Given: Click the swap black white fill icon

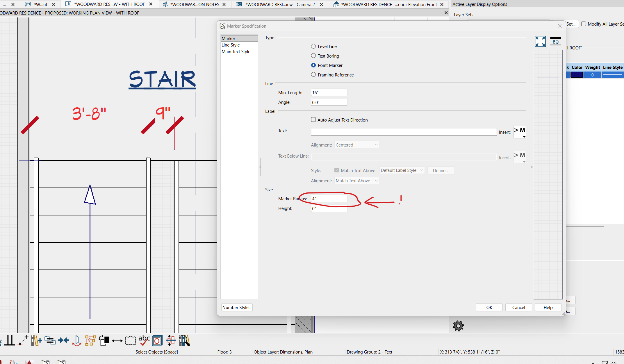Looking at the screenshot, I should 104,340.
